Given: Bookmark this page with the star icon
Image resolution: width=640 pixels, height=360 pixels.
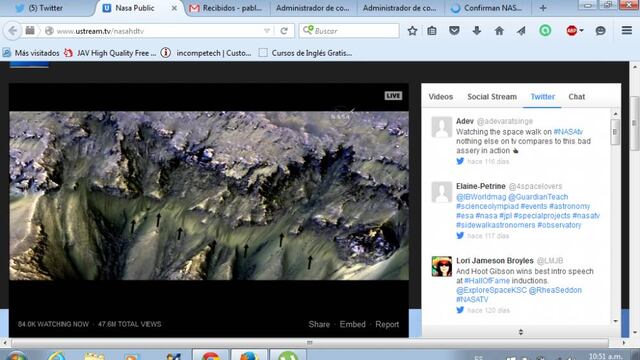Looking at the screenshot, I should pos(412,31).
